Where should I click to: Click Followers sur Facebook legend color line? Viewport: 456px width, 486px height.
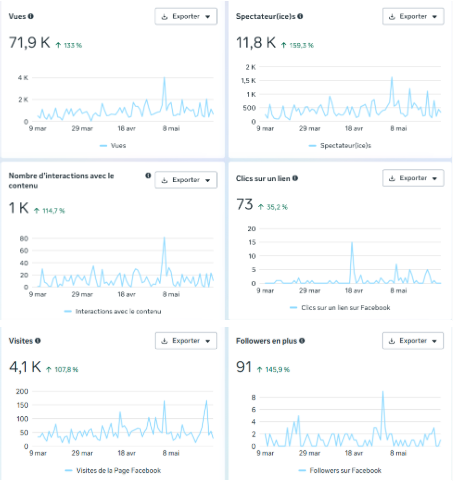(303, 470)
